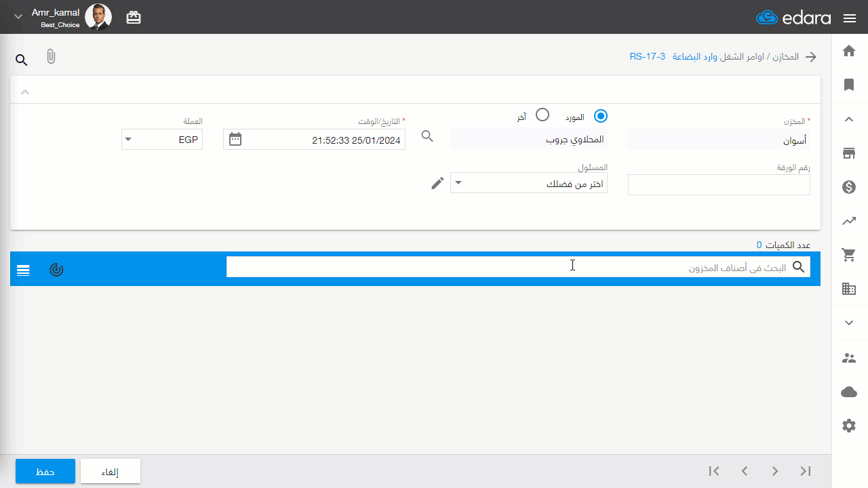The height and width of the screenshot is (488, 868).
Task: Open the المسئول dropdown
Action: 529,183
